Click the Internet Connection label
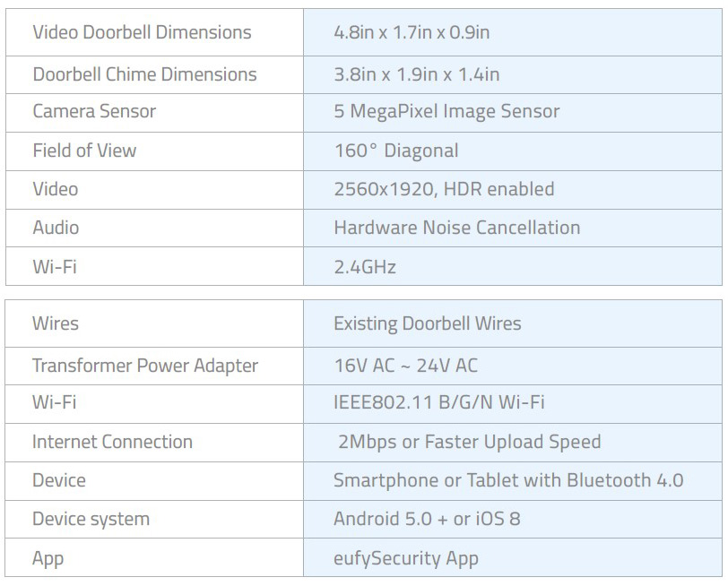The height and width of the screenshot is (586, 728). [112, 442]
